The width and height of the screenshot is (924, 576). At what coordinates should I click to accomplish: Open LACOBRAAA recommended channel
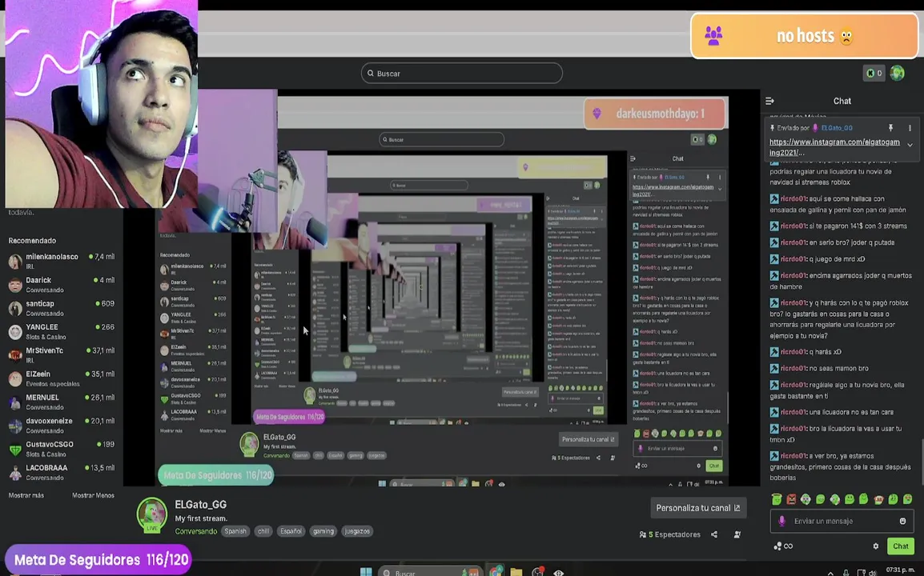(62, 473)
